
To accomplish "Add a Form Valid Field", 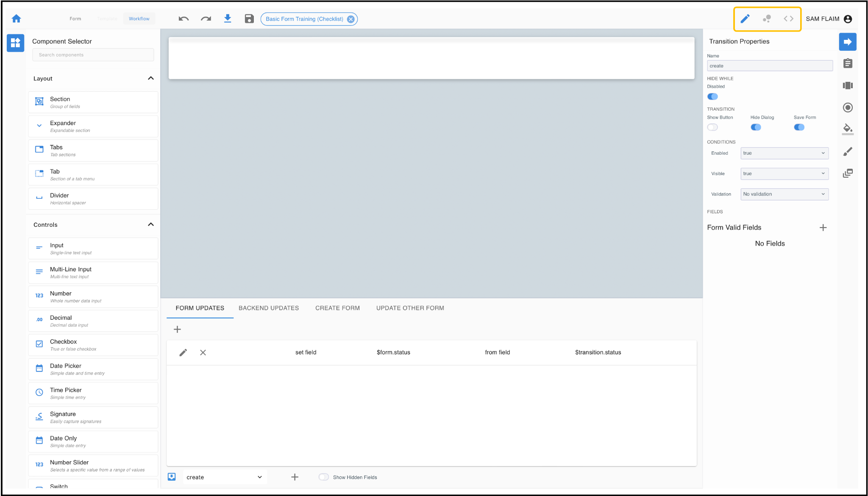I will pos(823,228).
